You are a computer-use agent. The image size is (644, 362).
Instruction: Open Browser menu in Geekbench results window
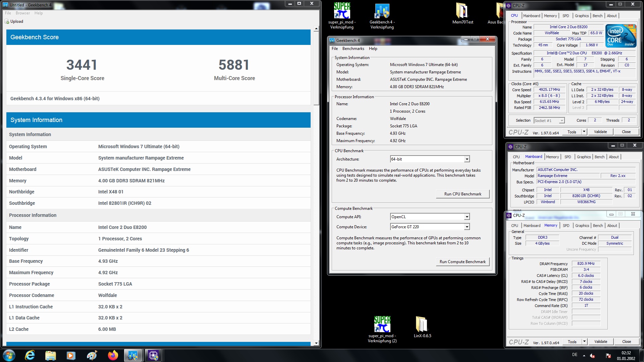(x=23, y=13)
